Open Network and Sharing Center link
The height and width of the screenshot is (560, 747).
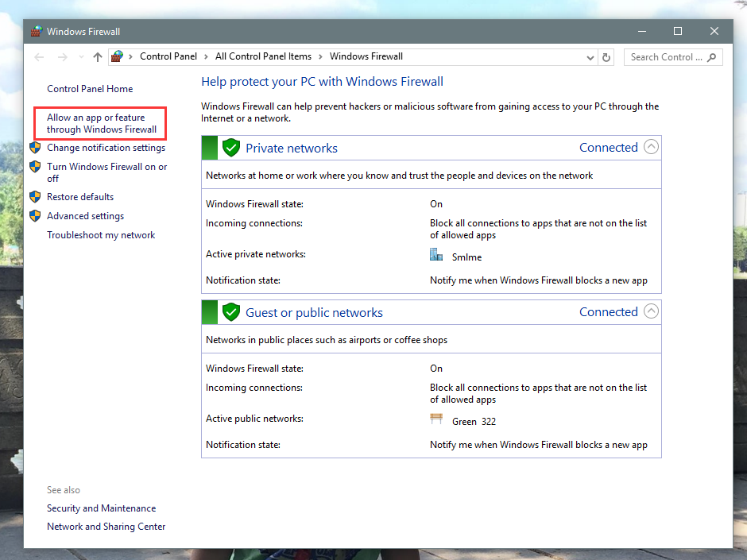(106, 527)
